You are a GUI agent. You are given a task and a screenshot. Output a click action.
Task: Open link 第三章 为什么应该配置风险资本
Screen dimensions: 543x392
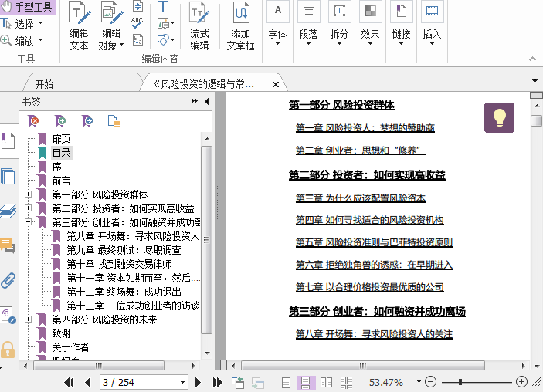coord(360,198)
